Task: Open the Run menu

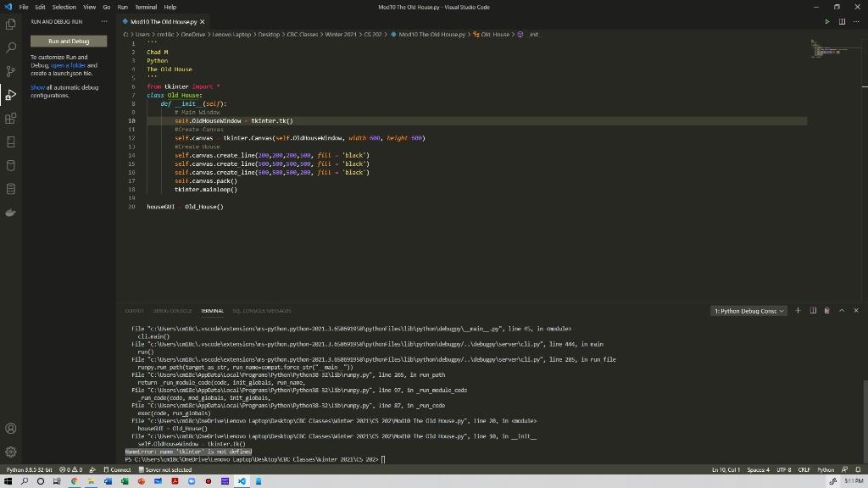Action: (x=122, y=7)
